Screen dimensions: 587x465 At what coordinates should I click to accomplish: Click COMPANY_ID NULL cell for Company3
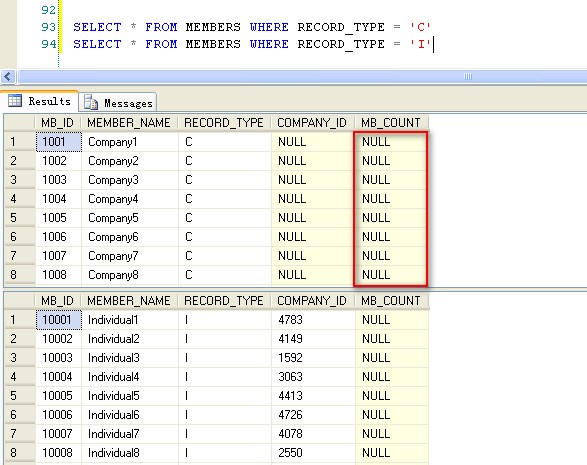[x=313, y=180]
